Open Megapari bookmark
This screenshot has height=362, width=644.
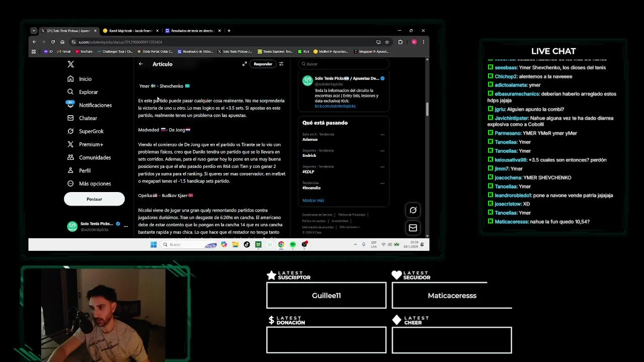[371, 51]
